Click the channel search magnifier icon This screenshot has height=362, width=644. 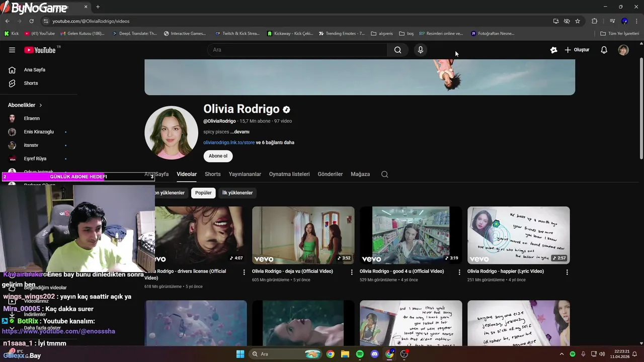coord(384,174)
